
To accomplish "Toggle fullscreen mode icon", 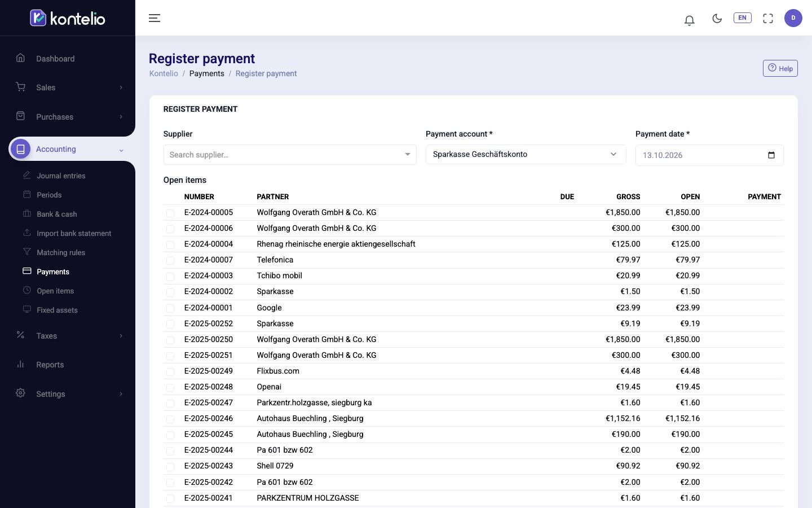I will pyautogui.click(x=768, y=18).
